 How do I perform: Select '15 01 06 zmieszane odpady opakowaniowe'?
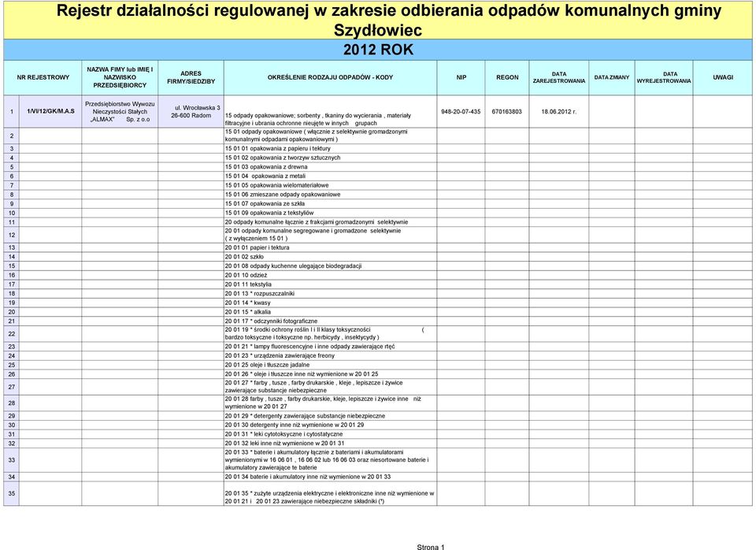point(330,195)
